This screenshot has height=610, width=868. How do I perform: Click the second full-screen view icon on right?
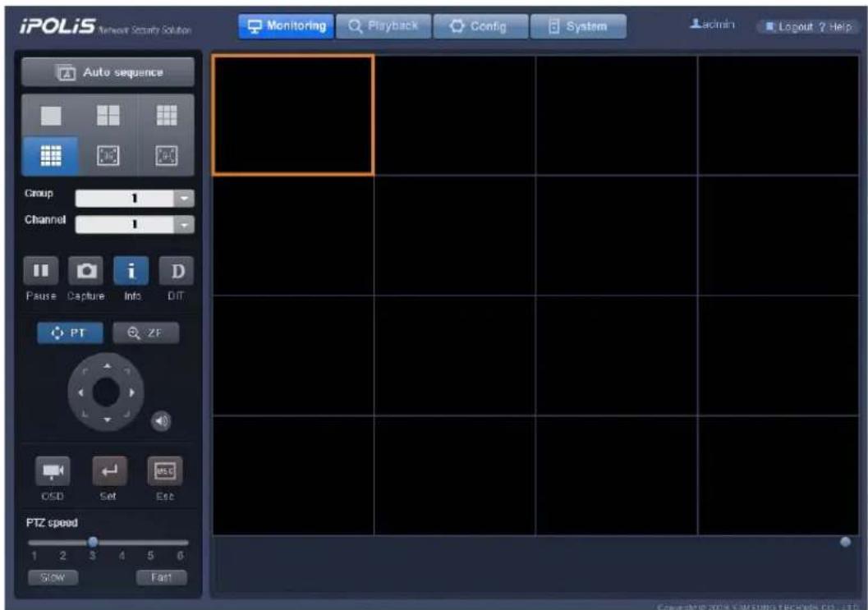click(167, 155)
